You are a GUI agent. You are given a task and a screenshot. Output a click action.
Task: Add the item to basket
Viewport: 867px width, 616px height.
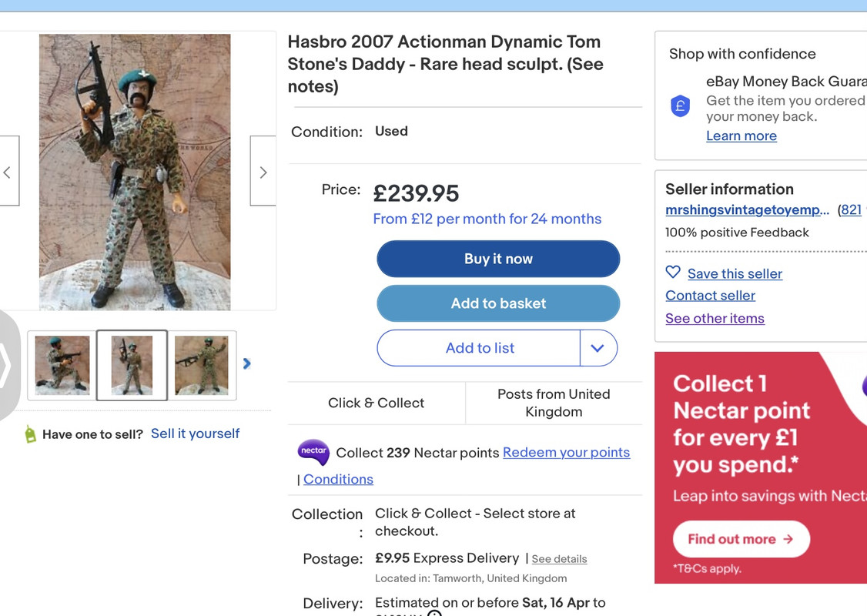point(498,303)
